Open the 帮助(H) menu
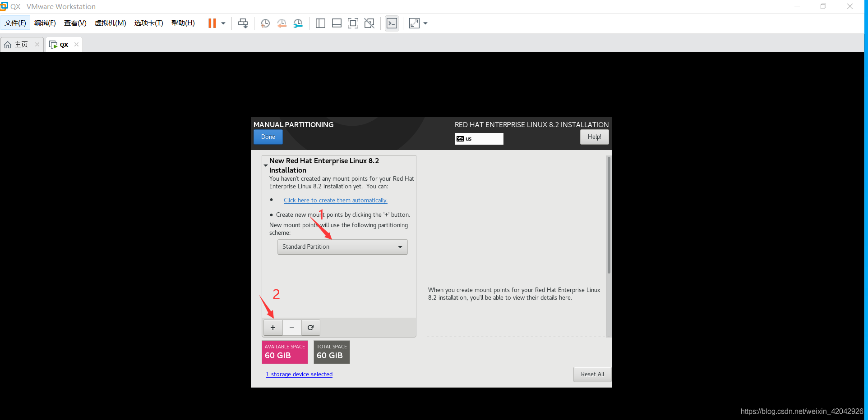 pyautogui.click(x=183, y=23)
